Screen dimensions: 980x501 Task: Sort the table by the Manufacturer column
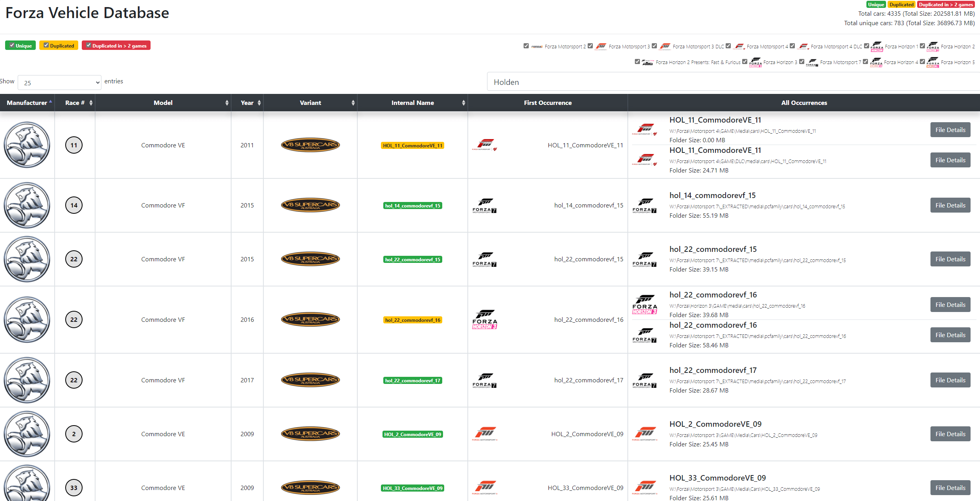point(27,103)
